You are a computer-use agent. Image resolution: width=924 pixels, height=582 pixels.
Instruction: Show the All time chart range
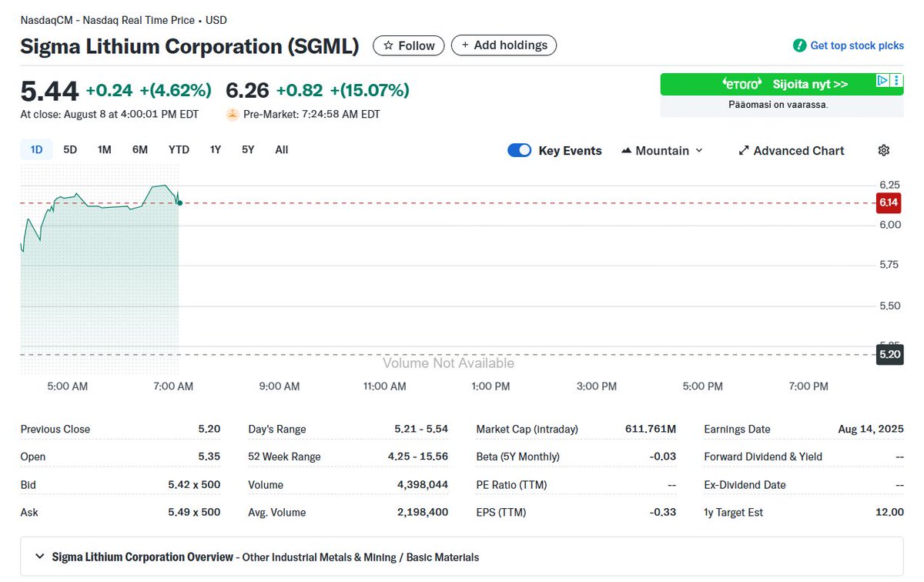coord(281,149)
